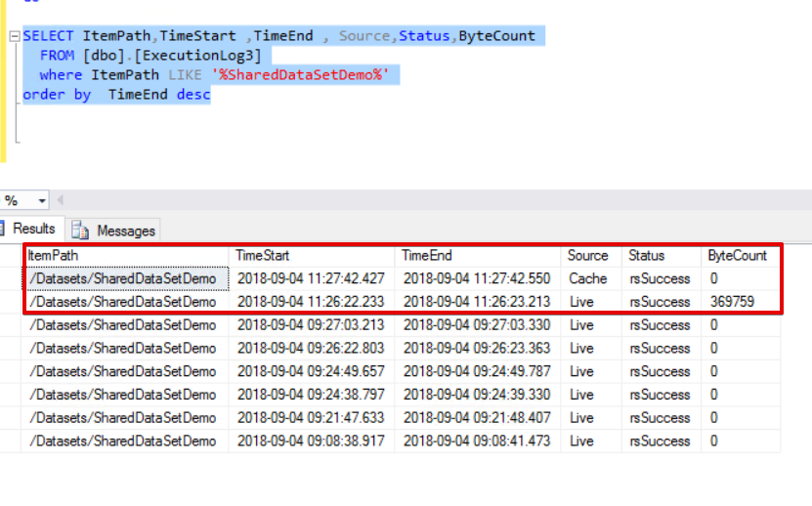This screenshot has width=812, height=506.
Task: Select ItemPath cell in the 09:08:38.917 row
Action: 125,441
